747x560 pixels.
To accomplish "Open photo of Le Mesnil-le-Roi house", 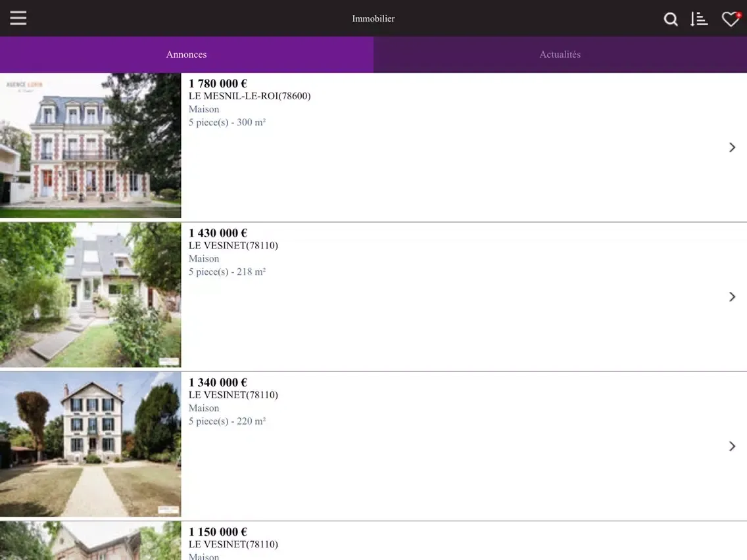I will click(90, 145).
